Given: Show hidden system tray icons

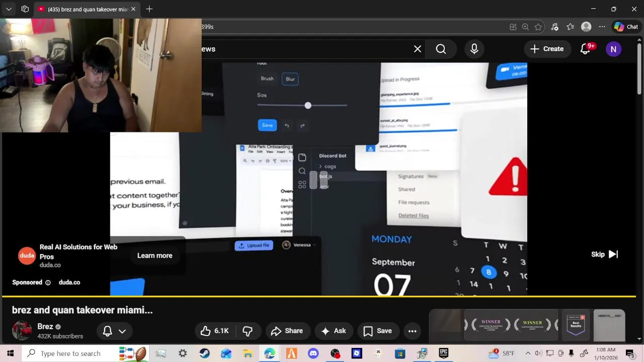Looking at the screenshot, I should click(528, 353).
